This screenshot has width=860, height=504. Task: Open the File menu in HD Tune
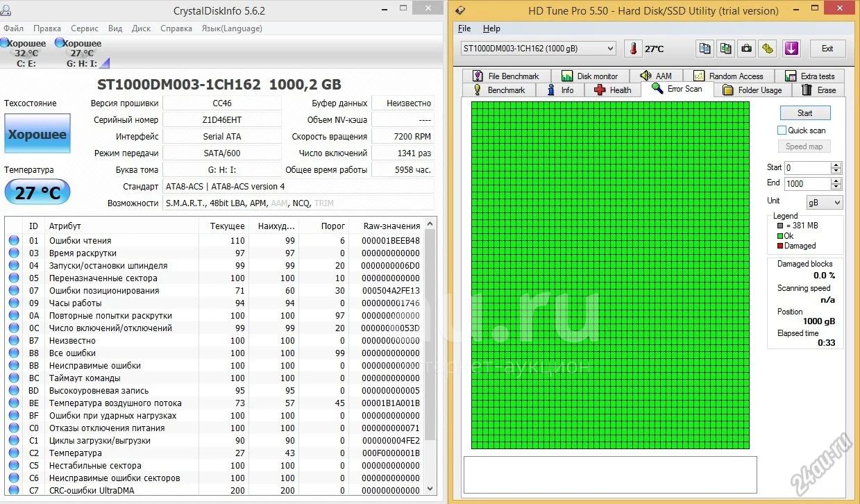pos(464,28)
